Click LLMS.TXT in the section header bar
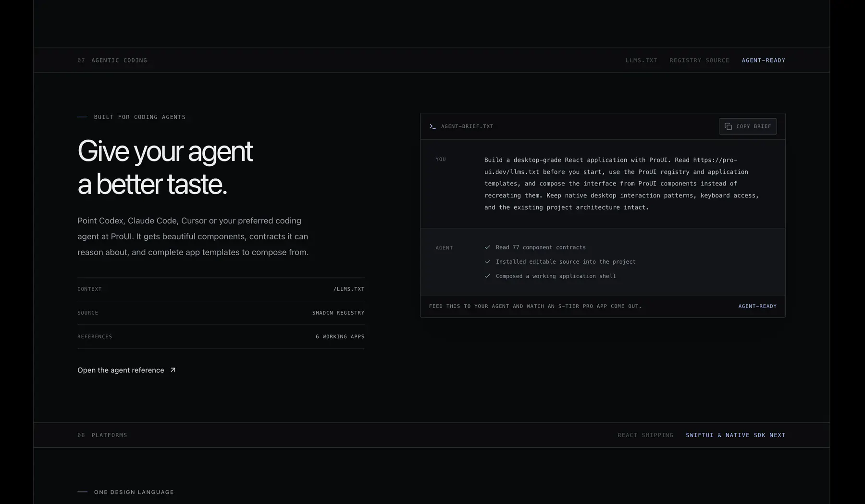The width and height of the screenshot is (865, 504). [641, 60]
